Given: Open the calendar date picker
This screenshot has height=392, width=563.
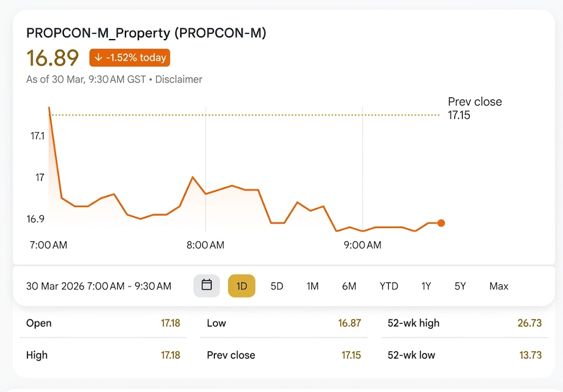Looking at the screenshot, I should pyautogui.click(x=206, y=286).
